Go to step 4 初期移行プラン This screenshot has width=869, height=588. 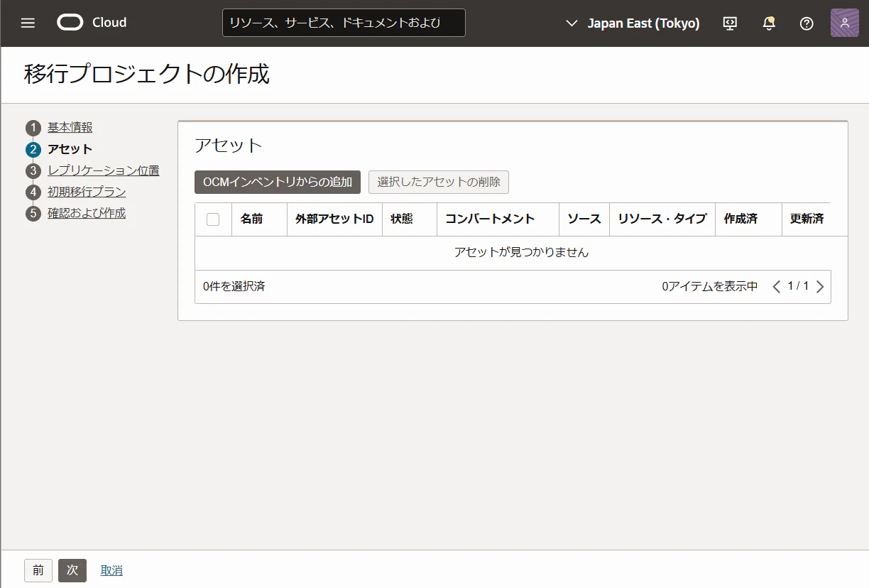[x=87, y=192]
